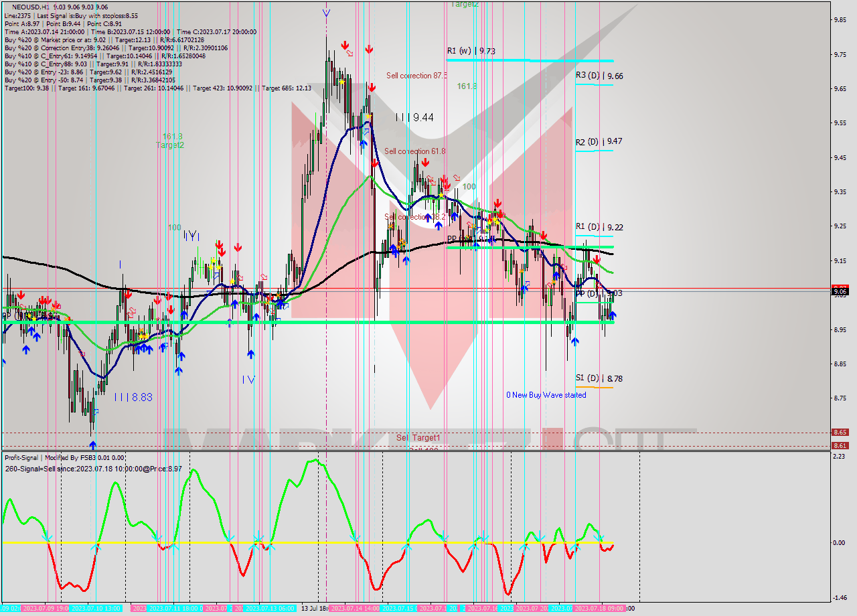Click the -1.46 value on the indicator axis
This screenshot has height=616, width=857.
(840, 598)
